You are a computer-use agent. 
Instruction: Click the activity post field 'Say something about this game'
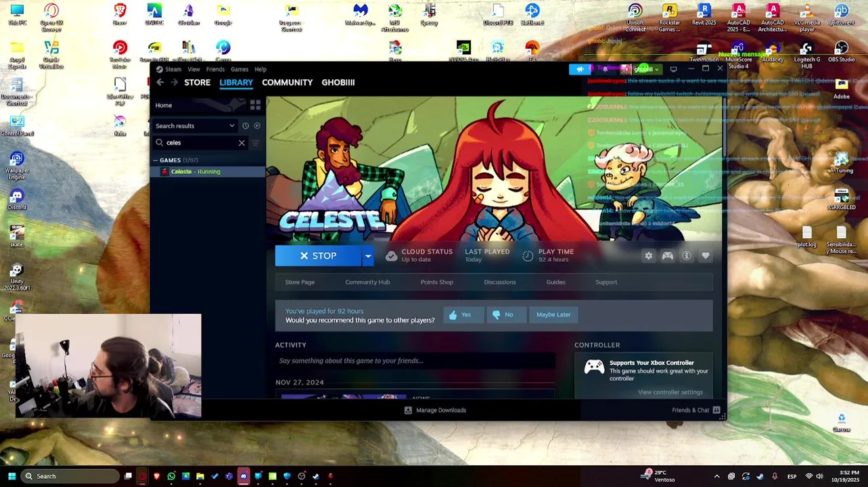pos(415,361)
